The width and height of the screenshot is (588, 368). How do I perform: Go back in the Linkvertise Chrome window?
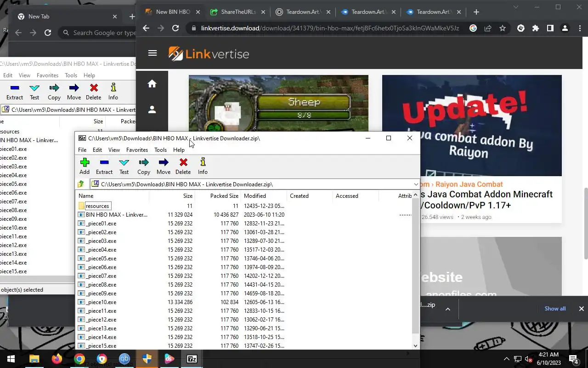[146, 28]
